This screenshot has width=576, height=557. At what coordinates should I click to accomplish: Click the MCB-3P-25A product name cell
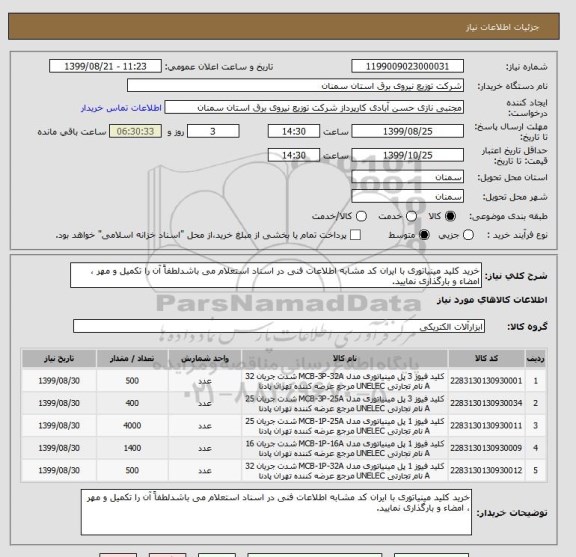345,403
